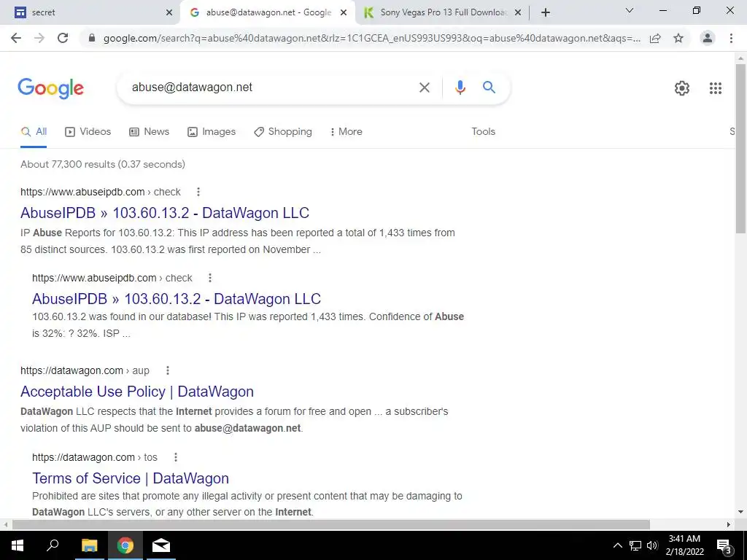Go to Google homepage via logo

click(x=50, y=88)
